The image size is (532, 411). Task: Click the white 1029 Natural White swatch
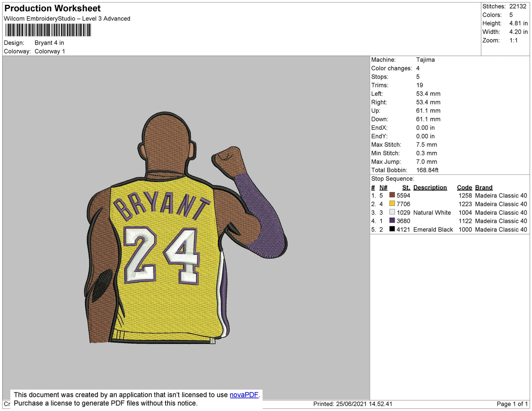click(392, 212)
